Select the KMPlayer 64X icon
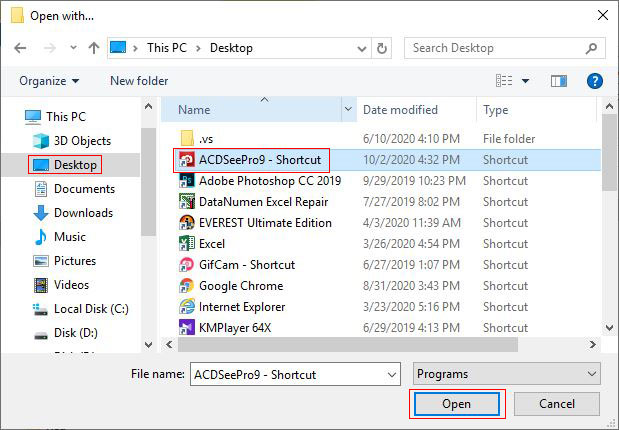Viewport: 619px width, 430px height. (187, 327)
